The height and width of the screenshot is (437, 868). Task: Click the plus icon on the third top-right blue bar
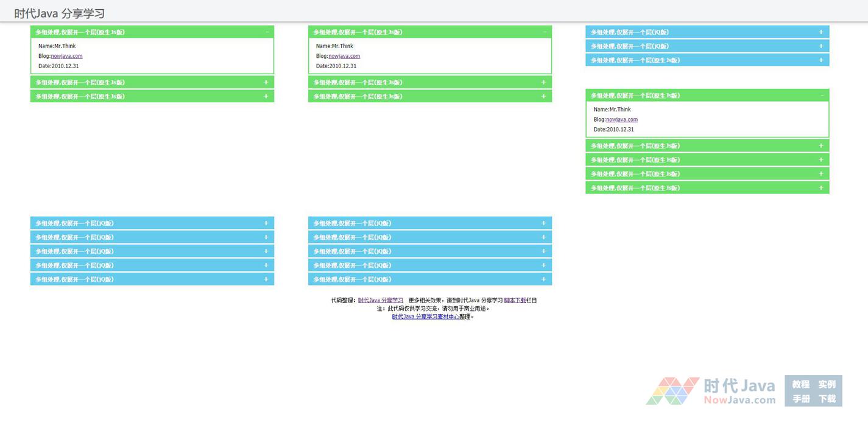point(821,60)
